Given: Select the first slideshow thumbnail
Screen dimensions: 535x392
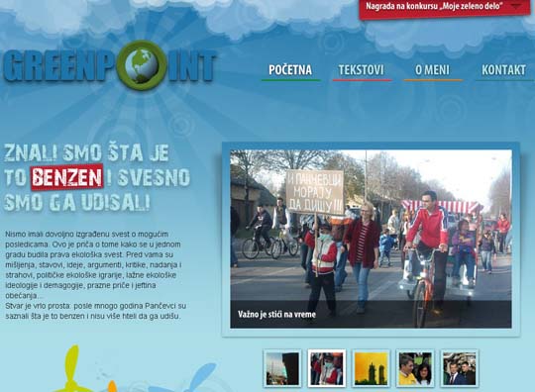Looking at the screenshot, I should pos(282,368).
